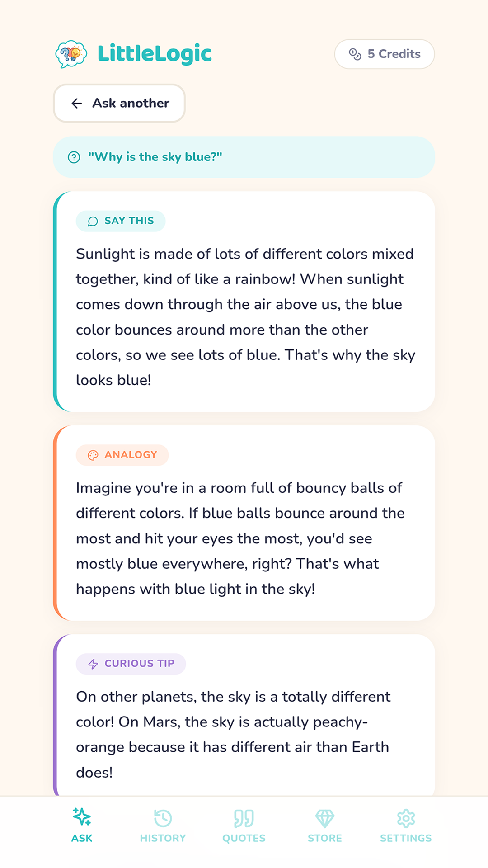Open the Settings tab

[406, 826]
